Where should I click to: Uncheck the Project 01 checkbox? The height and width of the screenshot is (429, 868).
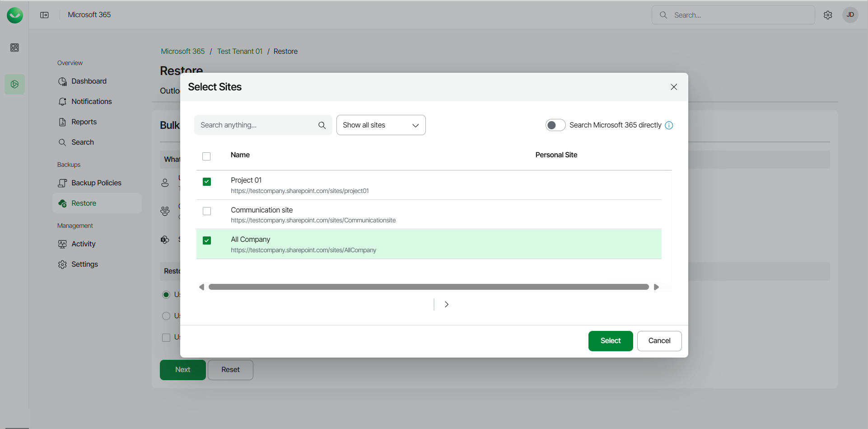tap(207, 182)
